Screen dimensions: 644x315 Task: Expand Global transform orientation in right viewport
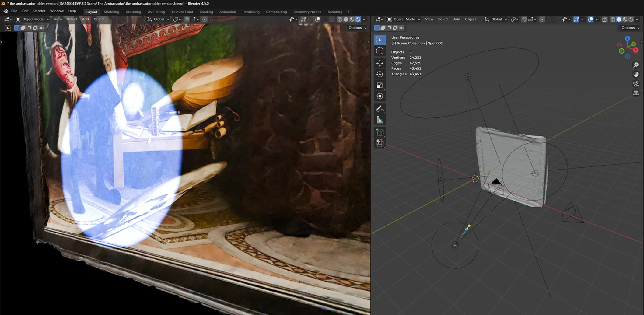496,19
